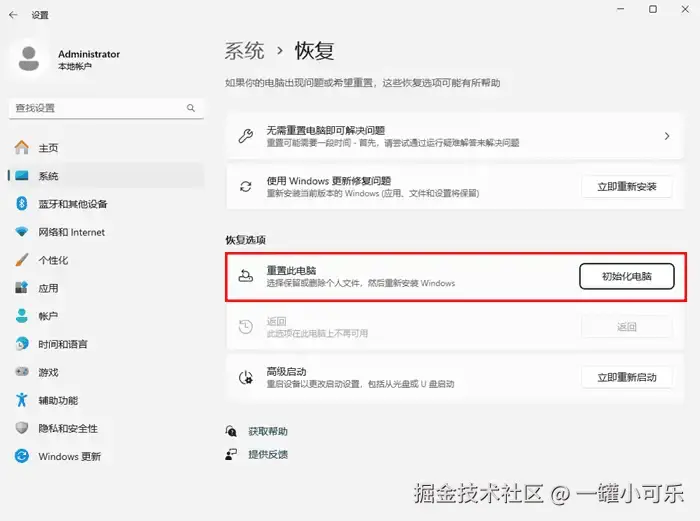Click the Windows 更新 sync icon
Image resolution: width=700 pixels, height=521 pixels.
tap(21, 456)
